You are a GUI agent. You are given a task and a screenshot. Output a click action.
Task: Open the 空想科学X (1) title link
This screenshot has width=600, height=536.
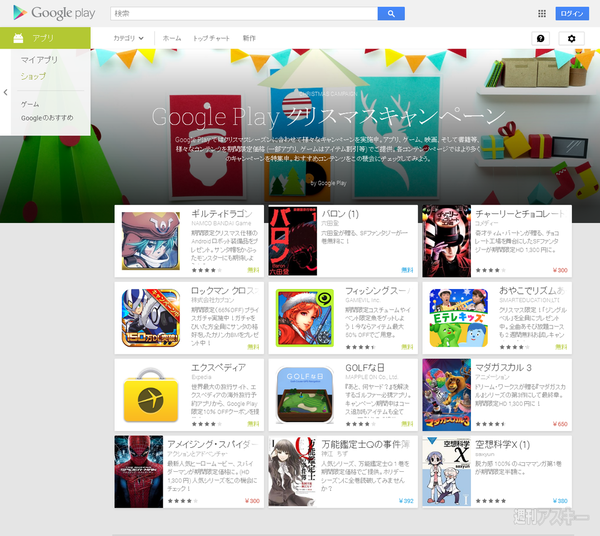coord(502,445)
